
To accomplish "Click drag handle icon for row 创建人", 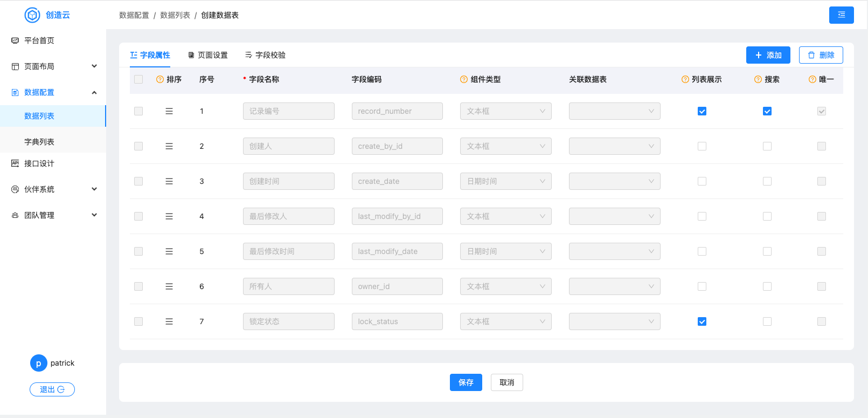I will [169, 146].
